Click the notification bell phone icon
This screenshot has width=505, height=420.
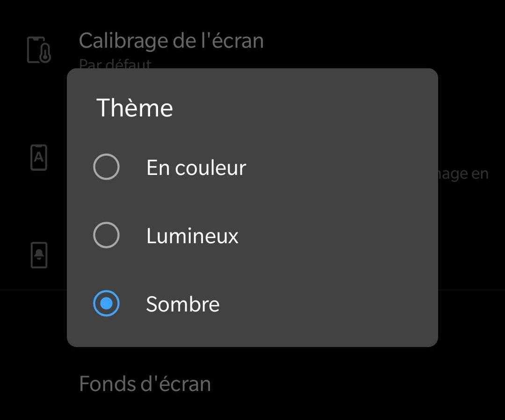38,256
